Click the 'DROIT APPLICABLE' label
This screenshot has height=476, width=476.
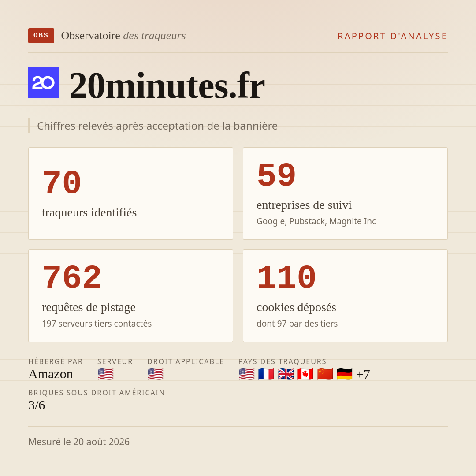tap(186, 361)
